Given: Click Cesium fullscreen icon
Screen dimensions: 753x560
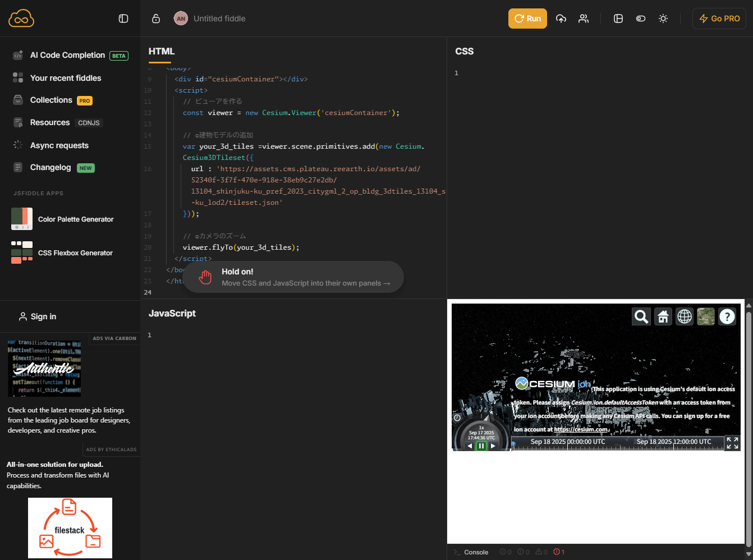Looking at the screenshot, I should click(x=732, y=443).
